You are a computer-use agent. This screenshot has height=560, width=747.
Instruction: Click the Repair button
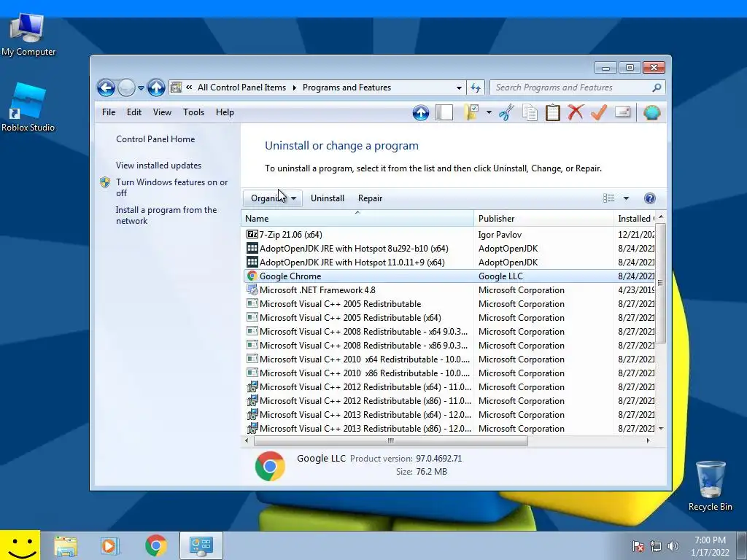click(x=370, y=198)
